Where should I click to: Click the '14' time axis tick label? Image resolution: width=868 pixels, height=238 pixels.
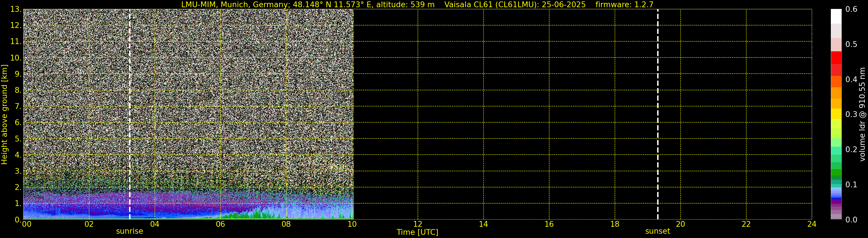point(483,224)
